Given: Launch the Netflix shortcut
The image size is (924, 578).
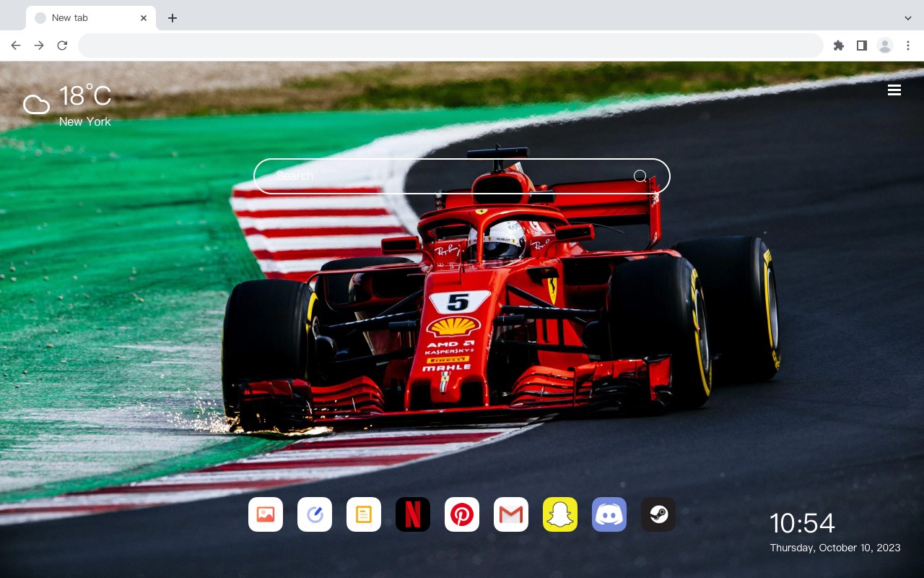Looking at the screenshot, I should (x=413, y=514).
